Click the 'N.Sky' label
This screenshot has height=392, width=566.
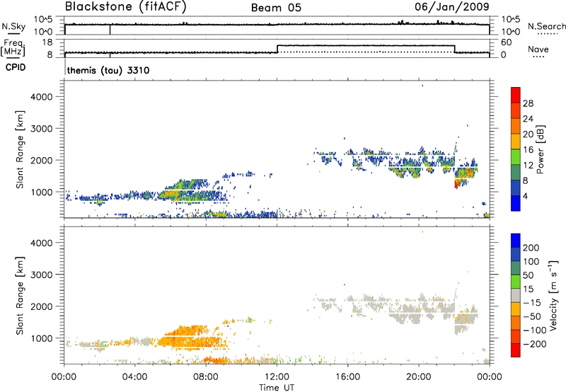(x=13, y=26)
